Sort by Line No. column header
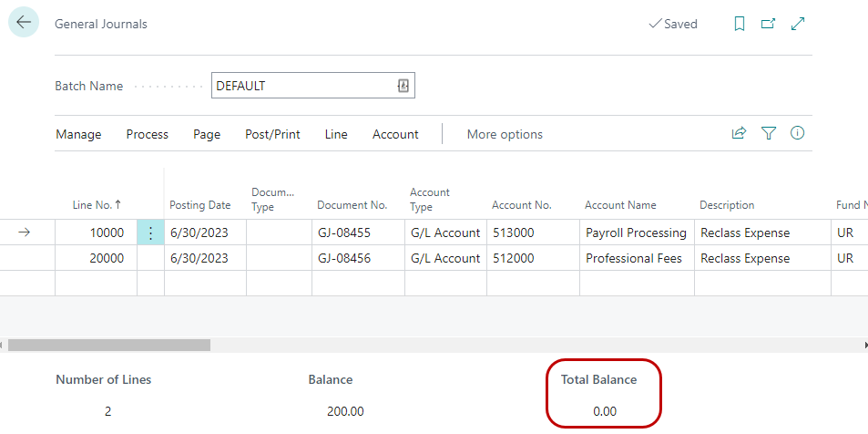Screen dimensions: 868x434 tap(97, 205)
